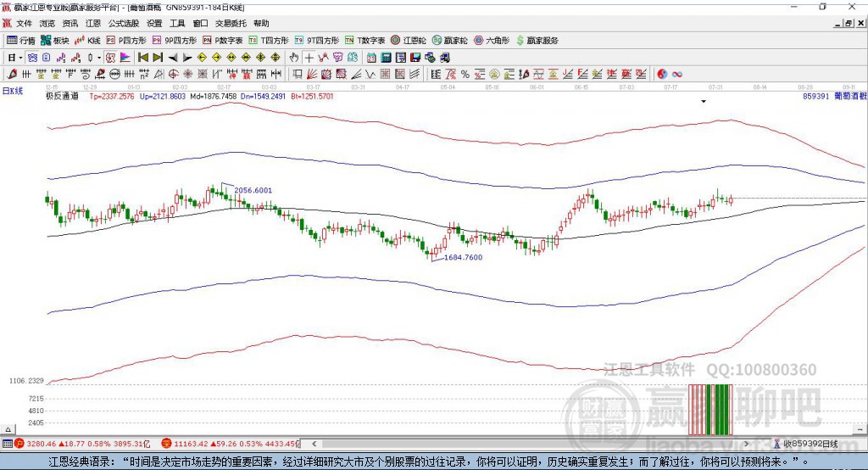Restore the inner document window
Image resolution: width=868 pixels, height=470 pixels.
(x=849, y=23)
